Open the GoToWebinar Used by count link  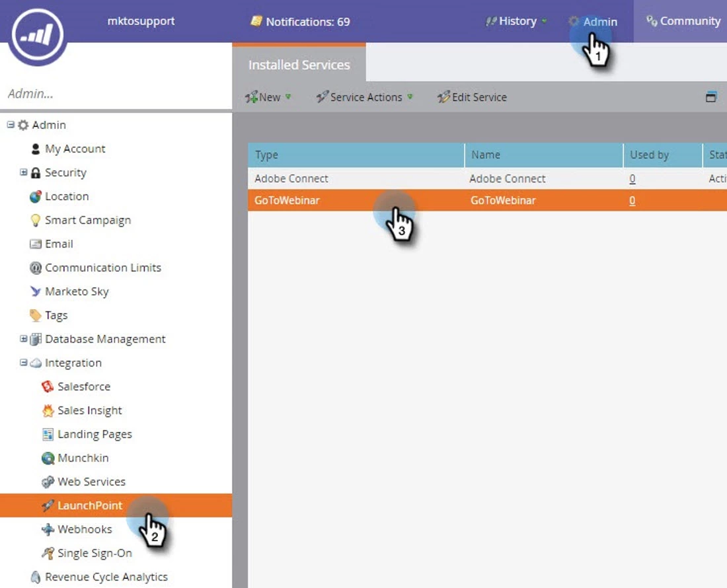click(632, 201)
